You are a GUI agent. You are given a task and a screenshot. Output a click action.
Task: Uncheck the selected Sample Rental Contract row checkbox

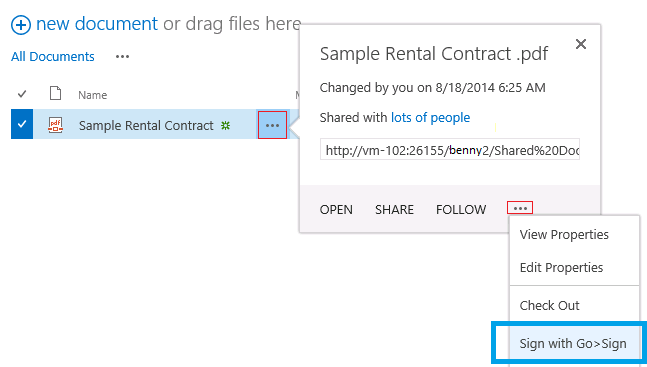click(22, 124)
